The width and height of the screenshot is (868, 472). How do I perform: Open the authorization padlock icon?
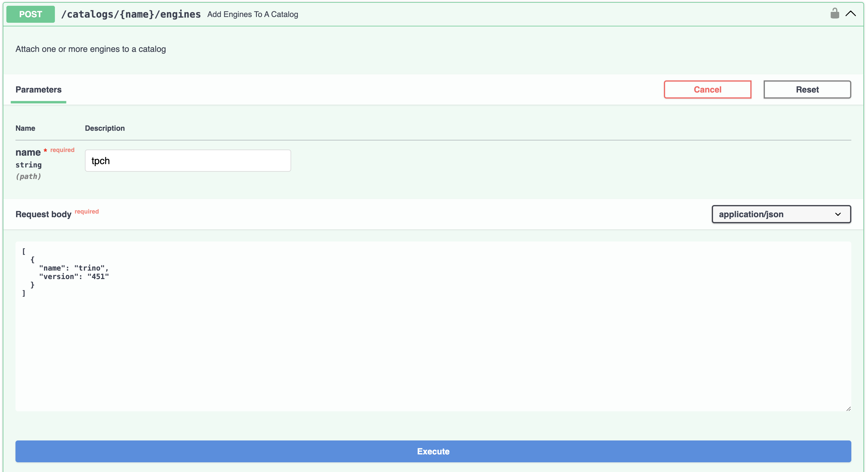(x=835, y=13)
